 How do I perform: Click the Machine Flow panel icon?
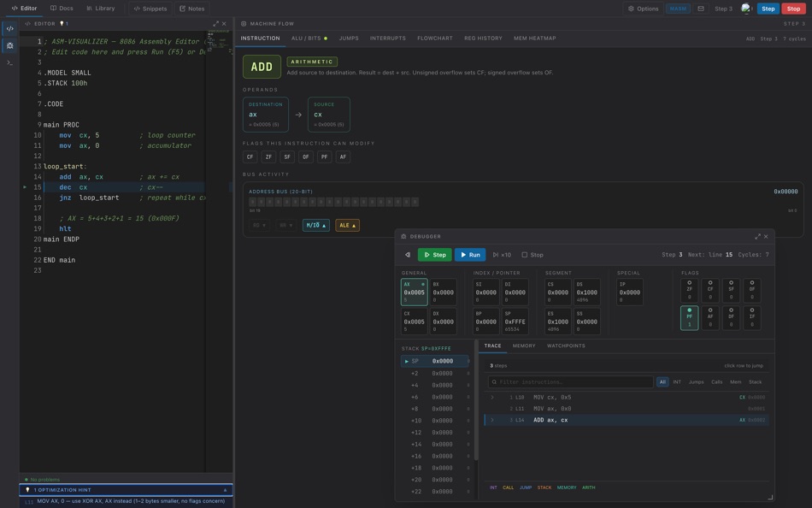point(244,24)
